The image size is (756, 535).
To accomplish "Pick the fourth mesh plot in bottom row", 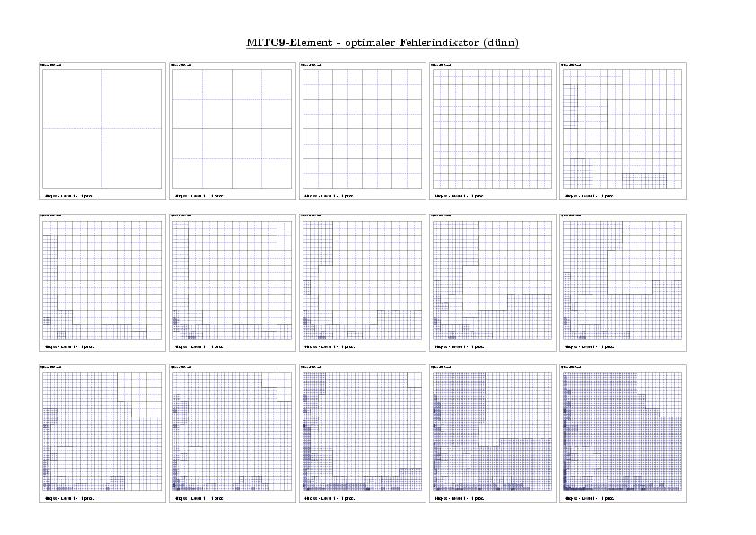I will coord(492,431).
